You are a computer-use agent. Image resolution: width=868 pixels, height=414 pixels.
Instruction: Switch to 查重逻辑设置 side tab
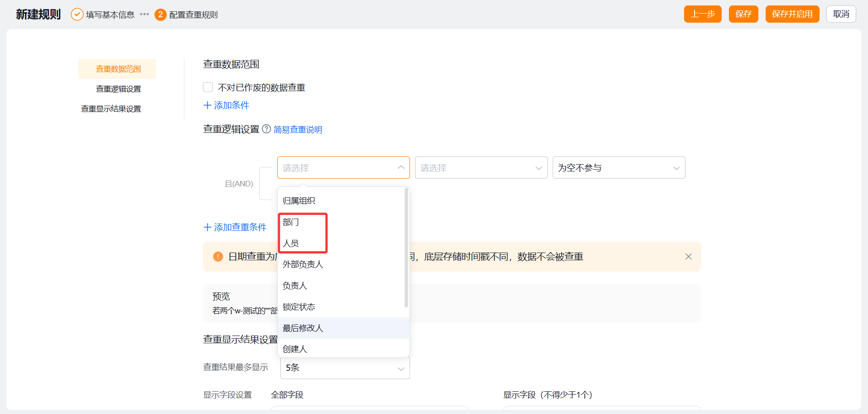118,89
